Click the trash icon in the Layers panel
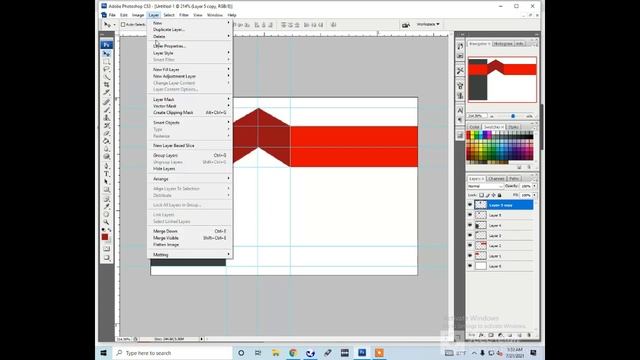Screen dimensions: 640x360 point(529,335)
